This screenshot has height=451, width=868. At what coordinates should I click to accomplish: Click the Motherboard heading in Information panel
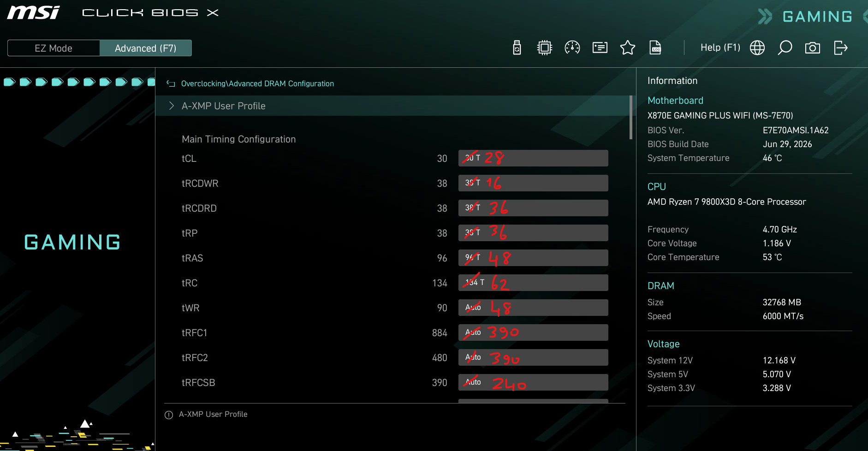[675, 101]
